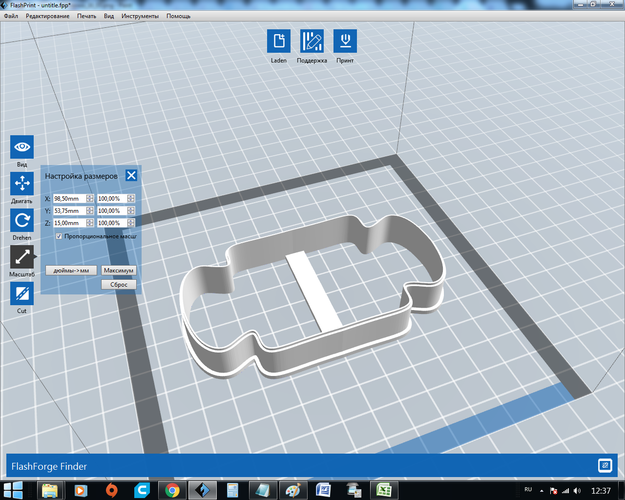
Task: Open the Paint taskbar icon
Action: tap(293, 490)
